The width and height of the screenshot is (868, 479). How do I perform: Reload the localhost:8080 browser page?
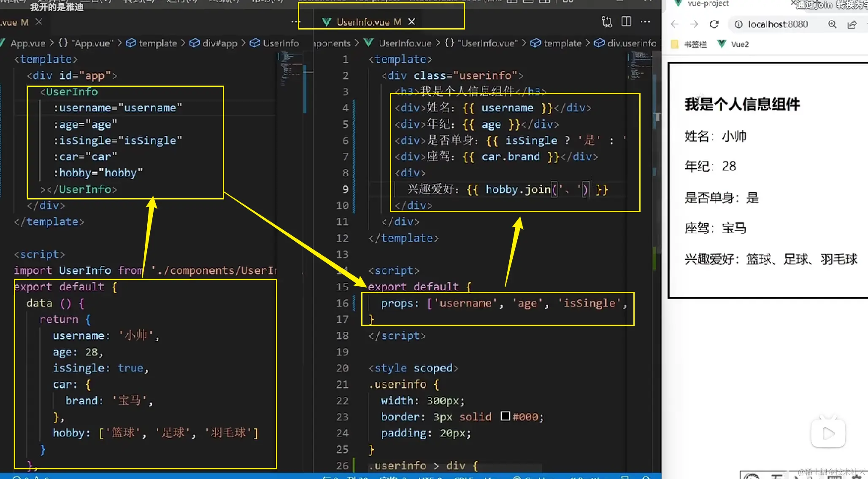[x=714, y=24]
